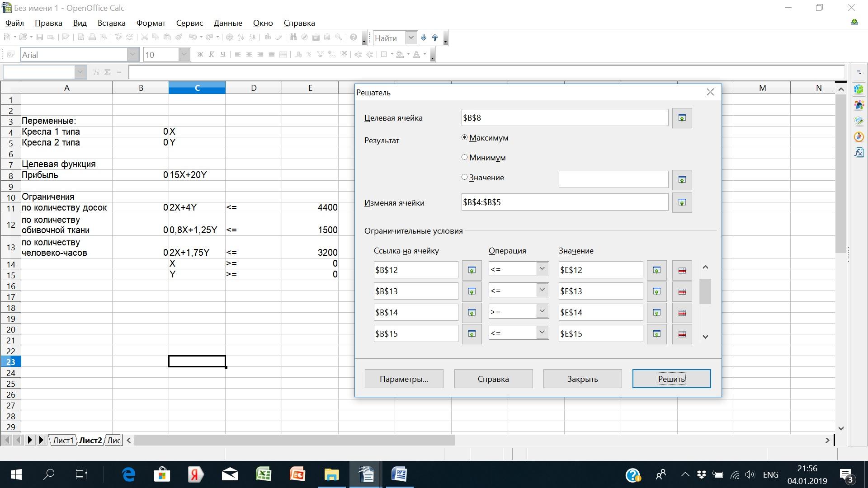Delete the $B$12 constraint row
Viewport: 868px width, 488px height.
point(682,270)
